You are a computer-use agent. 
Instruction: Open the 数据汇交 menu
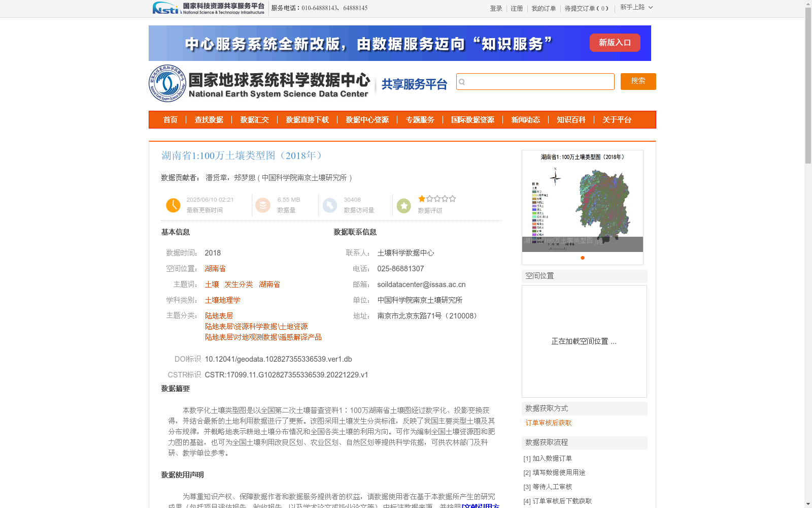[x=255, y=120]
